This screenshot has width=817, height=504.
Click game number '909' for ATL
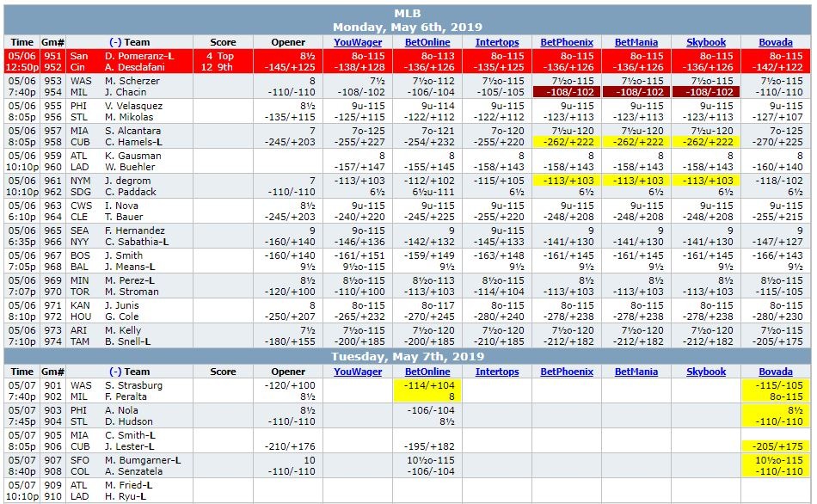tap(52, 485)
